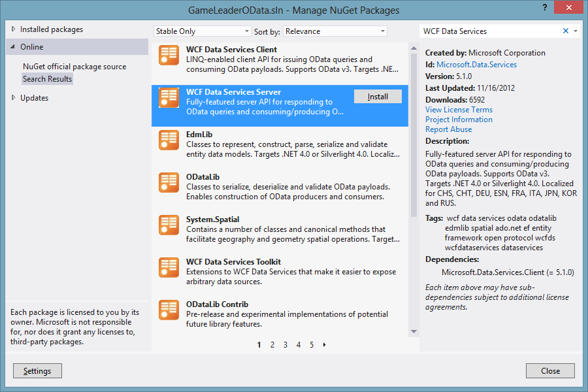The image size is (588, 392).
Task: Click the WCF Data Services Toolkit icon
Action: point(169,267)
